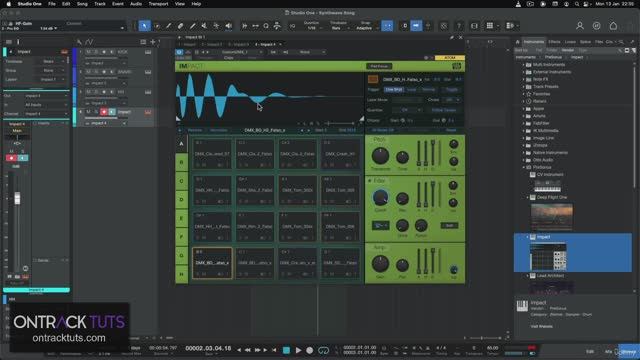The width and height of the screenshot is (640, 360).
Task: Toggle Loop in the transport bar
Action: coord(323,350)
